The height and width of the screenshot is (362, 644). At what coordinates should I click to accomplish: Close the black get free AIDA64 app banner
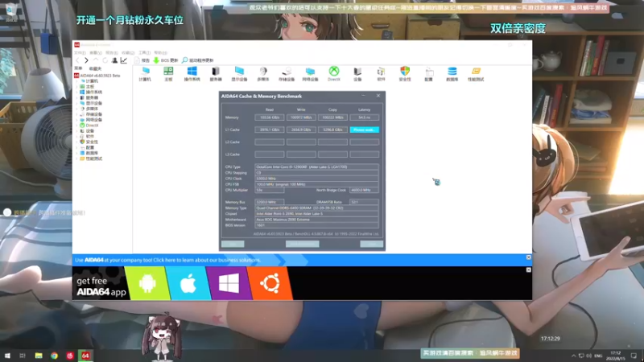click(x=529, y=269)
